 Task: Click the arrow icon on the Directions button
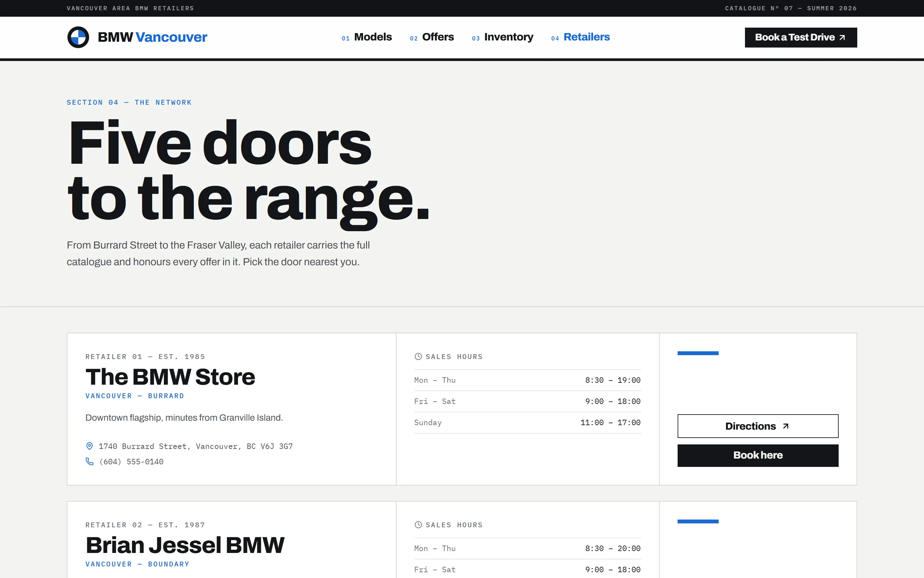click(785, 426)
